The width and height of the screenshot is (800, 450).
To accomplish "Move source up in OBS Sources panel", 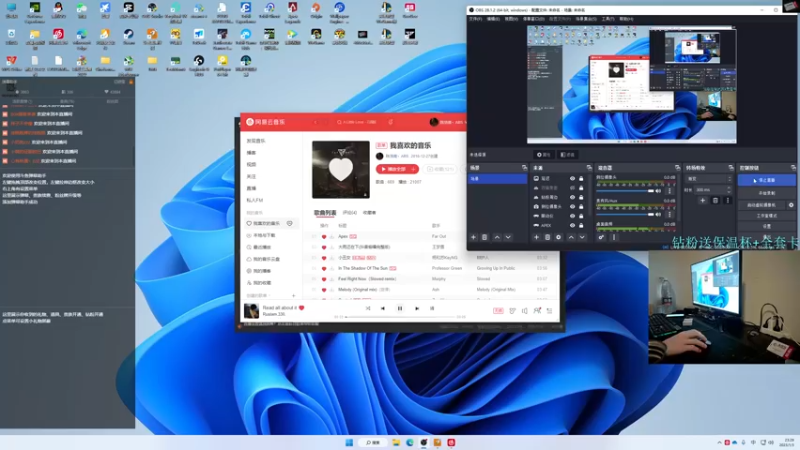I will point(571,237).
